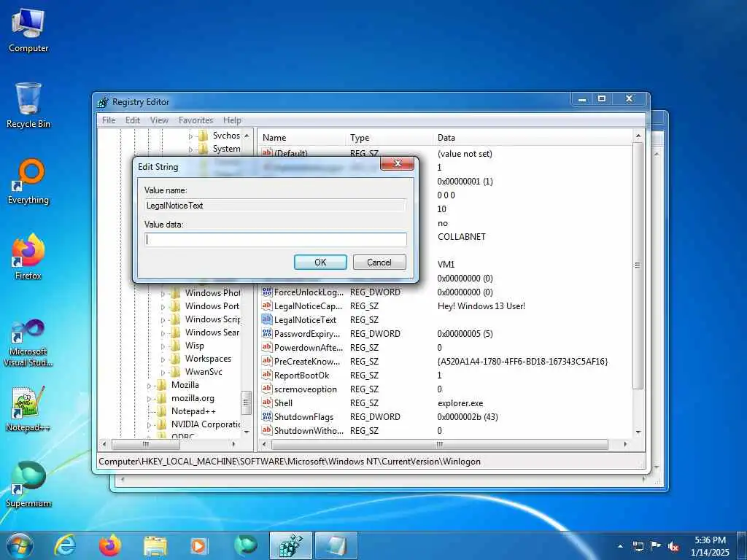
Task: Open the Recycle Bin desktop icon
Action: click(x=28, y=106)
